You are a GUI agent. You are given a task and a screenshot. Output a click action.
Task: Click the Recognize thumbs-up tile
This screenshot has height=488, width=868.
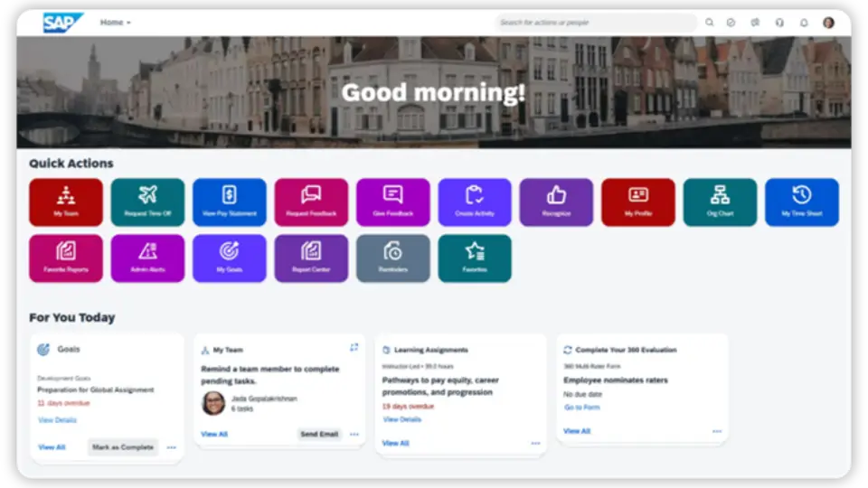pyautogui.click(x=556, y=202)
